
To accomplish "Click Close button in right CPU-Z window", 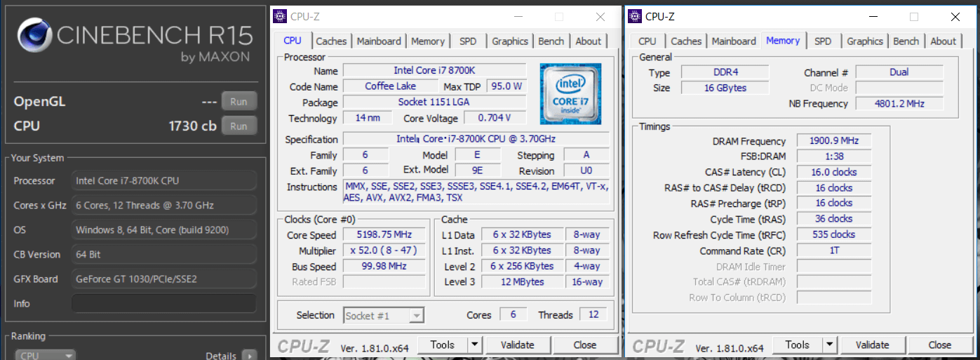I will (x=940, y=345).
